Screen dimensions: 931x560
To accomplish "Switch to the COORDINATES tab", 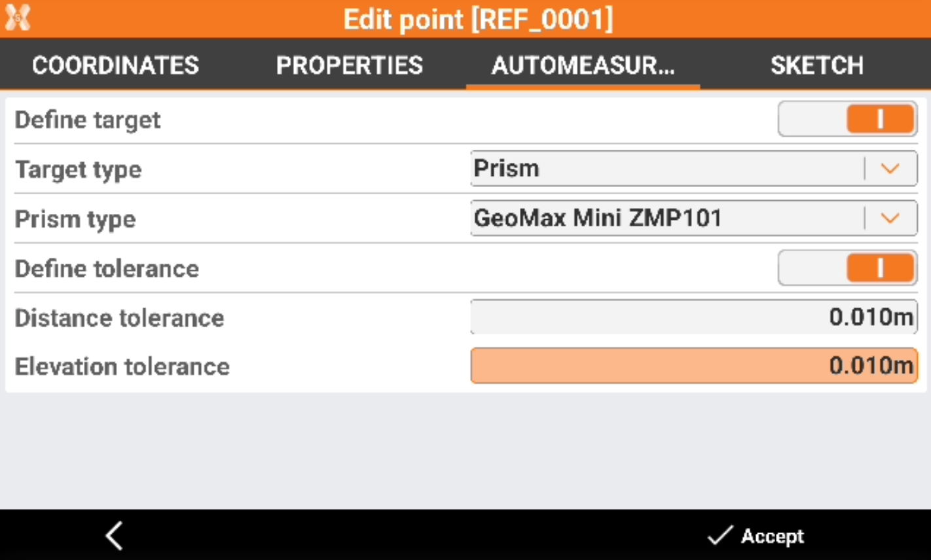I will 116,65.
